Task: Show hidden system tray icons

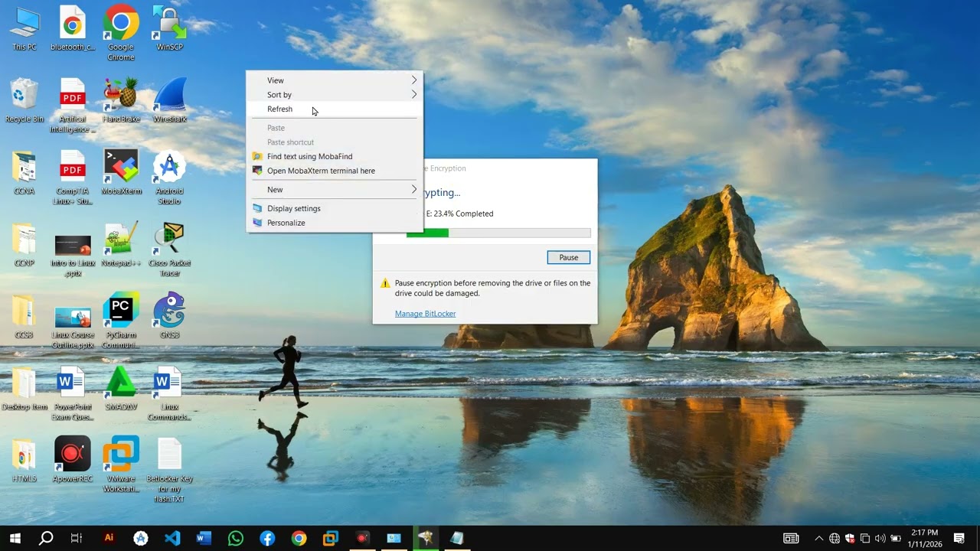Action: [x=818, y=539]
